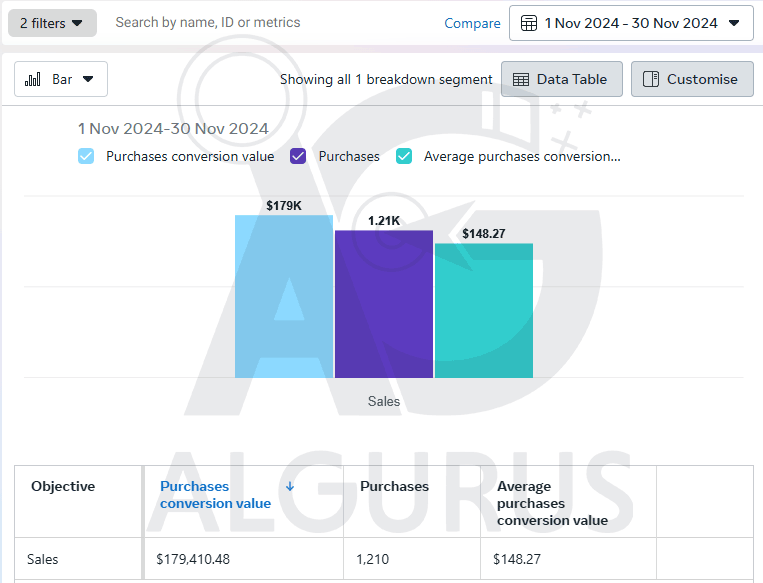Viewport: 763px width, 583px height.
Task: Click the Customise button
Action: pos(692,79)
